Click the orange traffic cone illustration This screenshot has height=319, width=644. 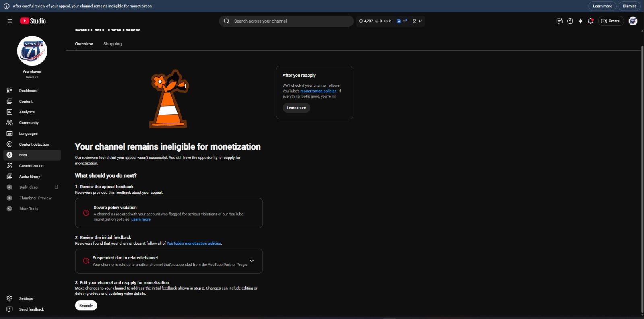[169, 99]
